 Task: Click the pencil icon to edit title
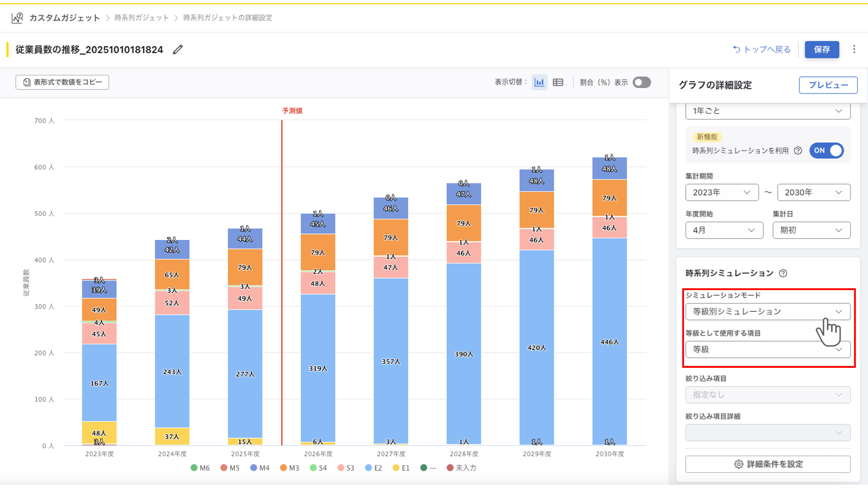pyautogui.click(x=178, y=50)
